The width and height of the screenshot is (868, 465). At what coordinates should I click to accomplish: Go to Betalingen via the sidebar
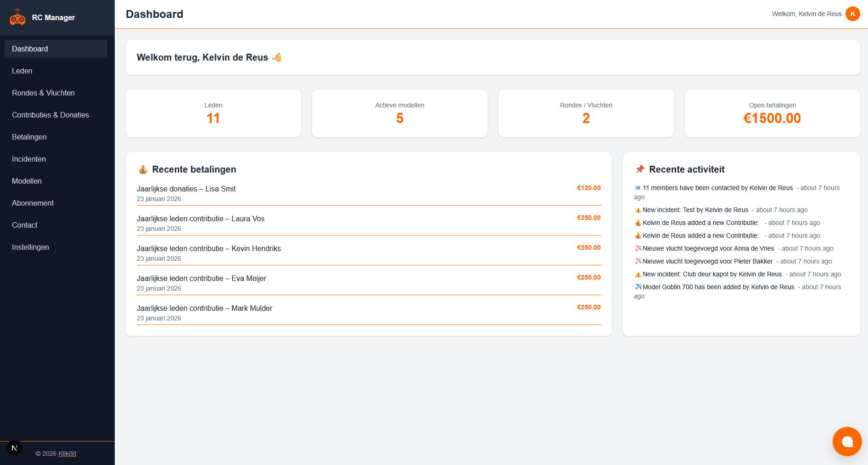(29, 137)
